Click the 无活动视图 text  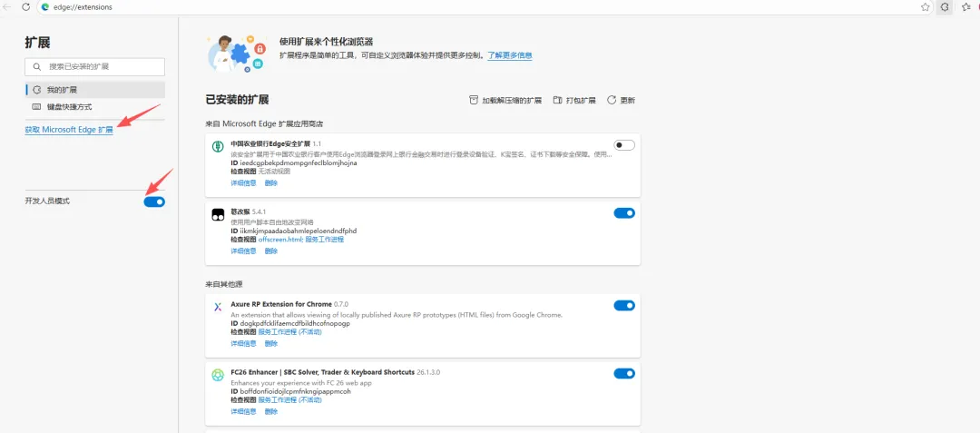[x=274, y=172]
